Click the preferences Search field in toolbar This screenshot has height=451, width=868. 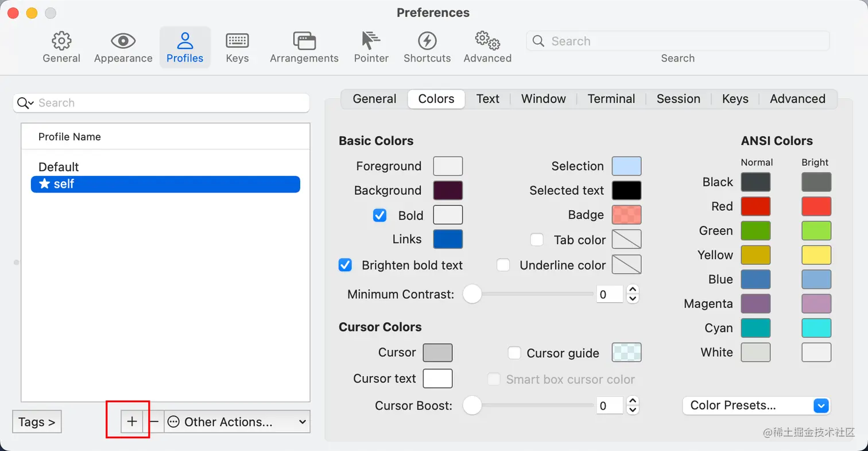point(678,41)
